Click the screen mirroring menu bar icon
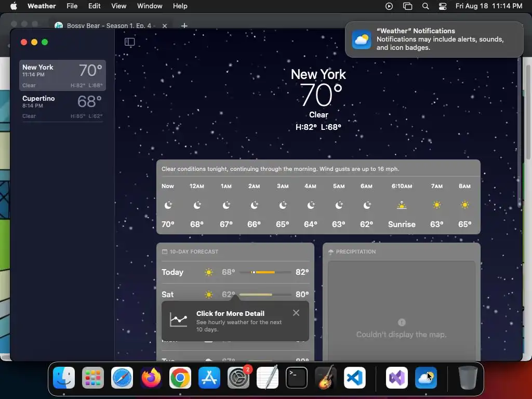Viewport: 532px width, 399px height. coord(407,6)
